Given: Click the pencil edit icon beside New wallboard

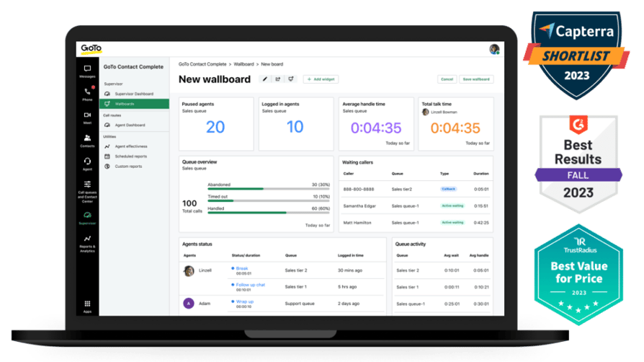Looking at the screenshot, I should click(265, 79).
